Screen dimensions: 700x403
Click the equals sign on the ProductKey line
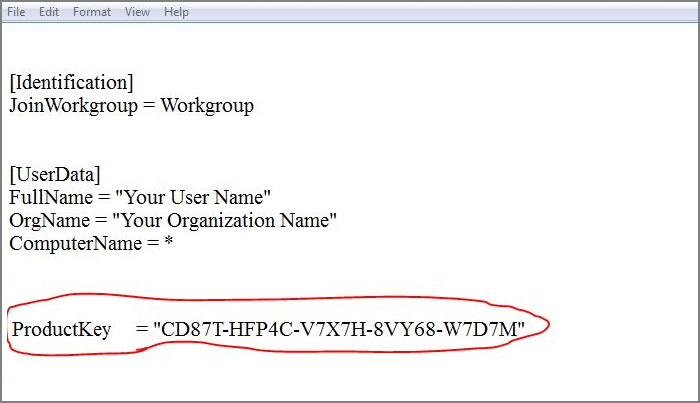(143, 329)
